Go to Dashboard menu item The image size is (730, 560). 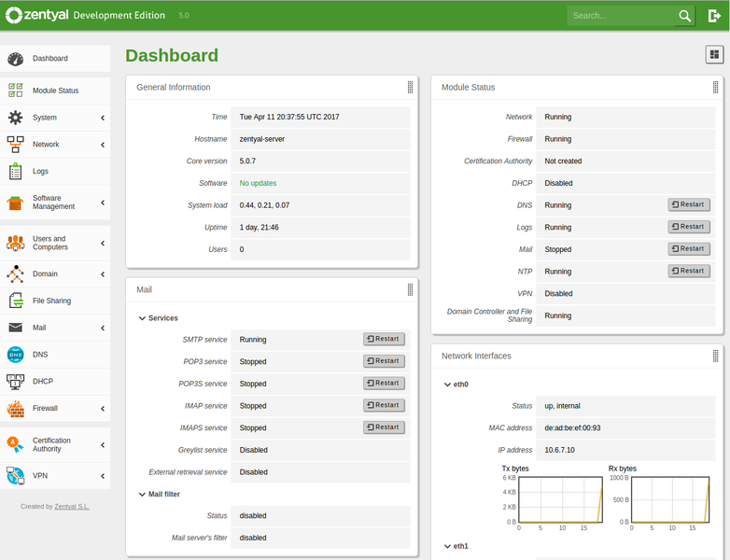[55, 59]
